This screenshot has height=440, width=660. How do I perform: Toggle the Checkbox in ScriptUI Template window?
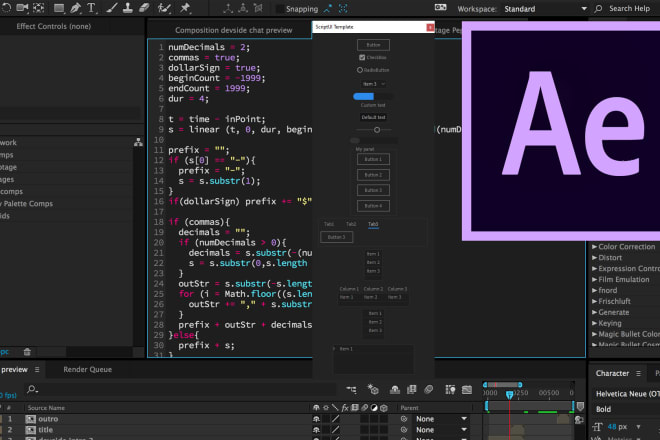[x=362, y=57]
